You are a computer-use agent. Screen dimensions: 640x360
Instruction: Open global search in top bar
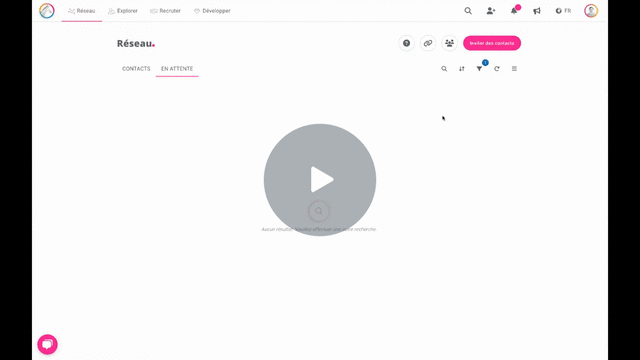click(468, 11)
